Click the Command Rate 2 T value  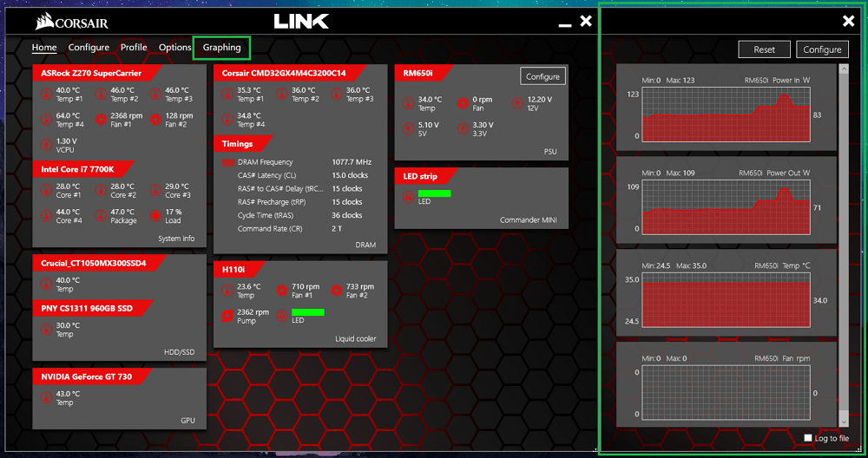337,228
